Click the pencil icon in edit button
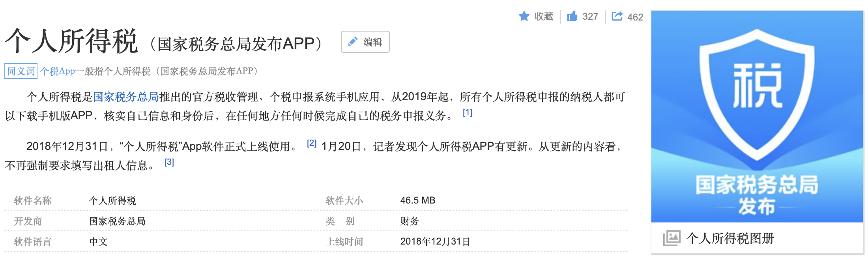The width and height of the screenshot is (868, 269). pos(353,41)
